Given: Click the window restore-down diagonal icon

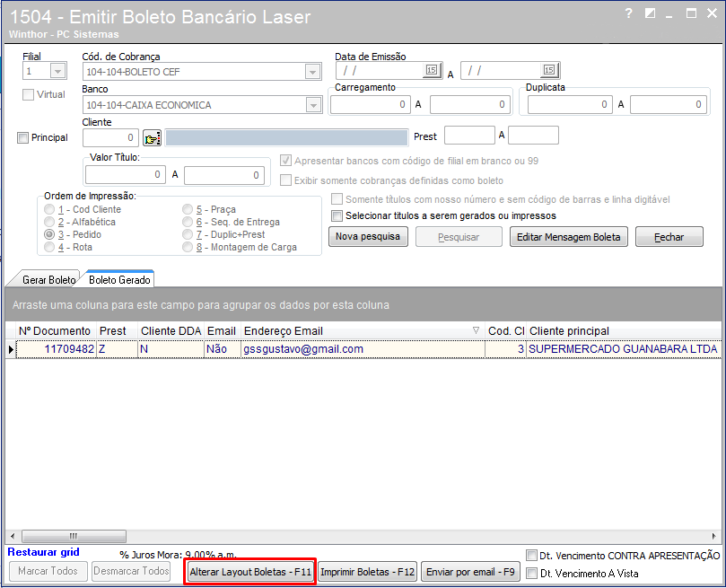Looking at the screenshot, I should [x=650, y=13].
